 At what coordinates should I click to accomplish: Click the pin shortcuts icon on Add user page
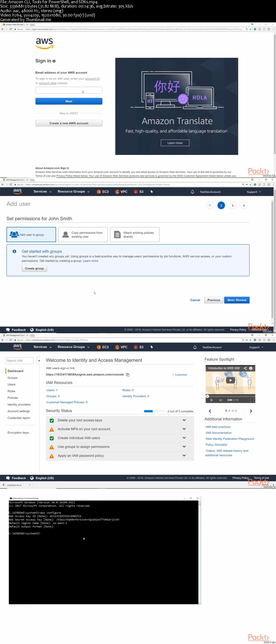[151, 192]
